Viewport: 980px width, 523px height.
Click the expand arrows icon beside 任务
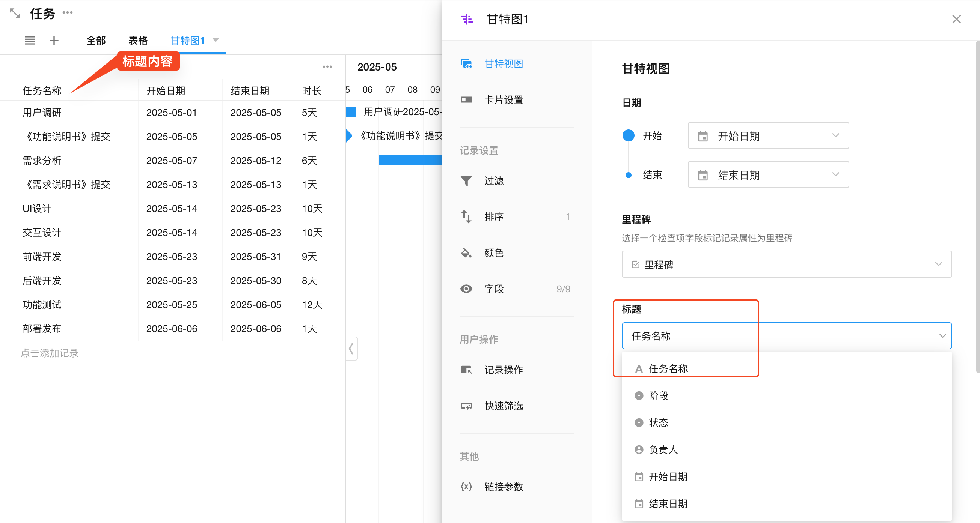coord(15,14)
